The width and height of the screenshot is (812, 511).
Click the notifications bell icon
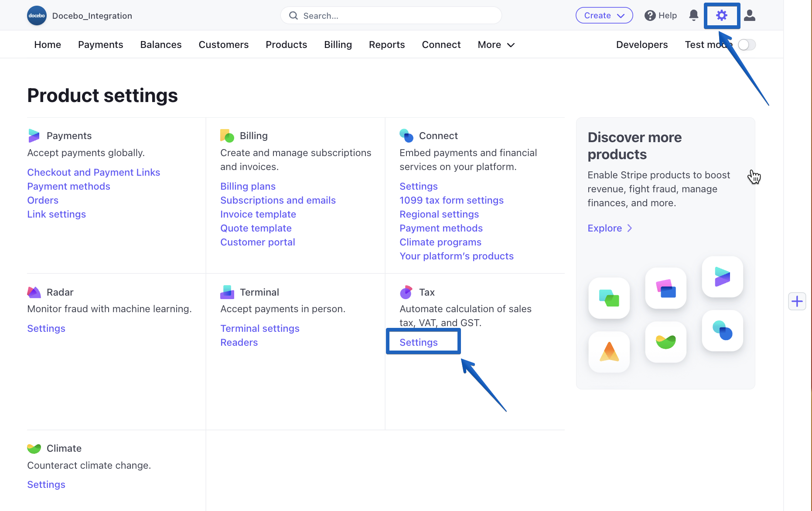(x=693, y=15)
